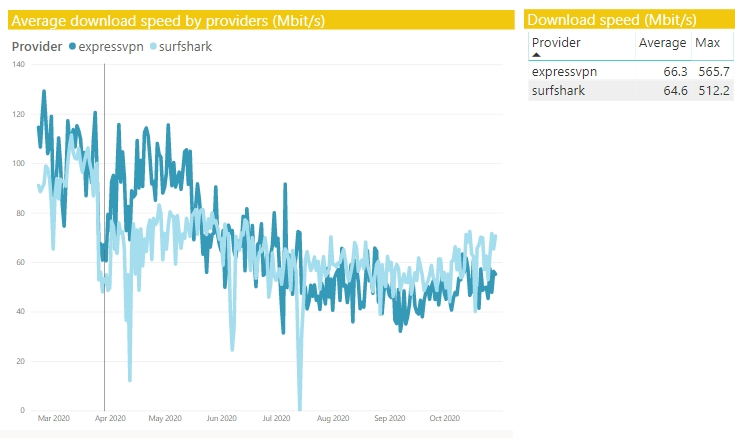735x438 pixels.
Task: Click the Provider sort arrow icon
Action: (537, 55)
